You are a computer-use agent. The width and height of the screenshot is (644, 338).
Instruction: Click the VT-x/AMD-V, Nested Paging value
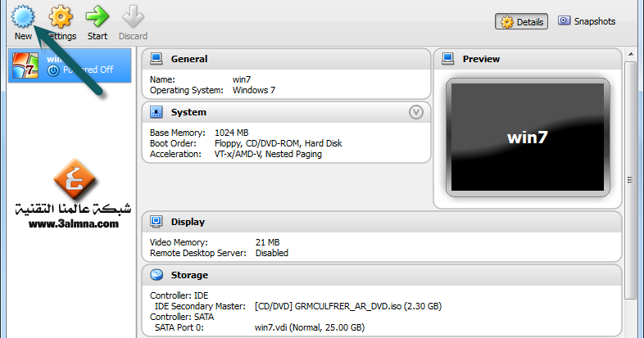pyautogui.click(x=268, y=154)
